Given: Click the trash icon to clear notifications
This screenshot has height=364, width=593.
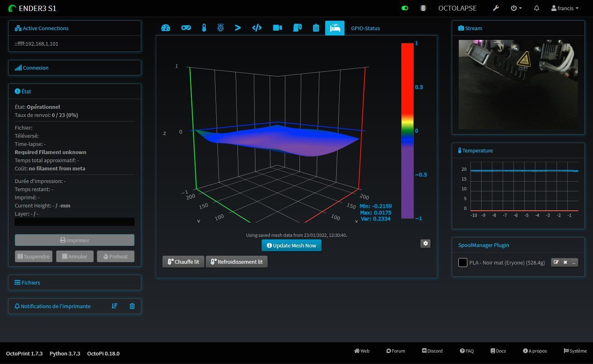Looking at the screenshot, I should coord(132,306).
